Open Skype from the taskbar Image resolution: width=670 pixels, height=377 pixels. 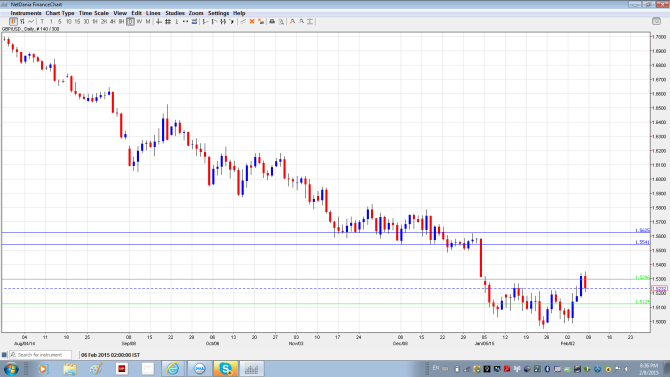click(x=225, y=368)
